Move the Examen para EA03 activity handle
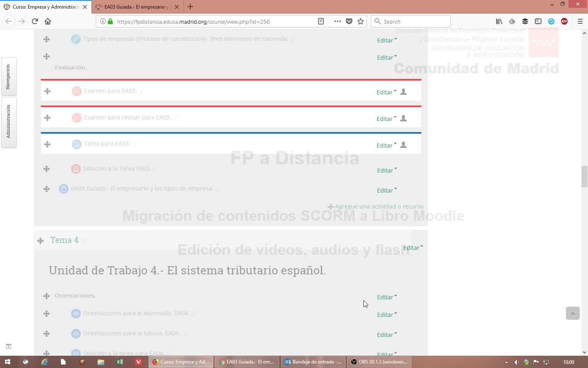Image resolution: width=588 pixels, height=368 pixels. 47,91
